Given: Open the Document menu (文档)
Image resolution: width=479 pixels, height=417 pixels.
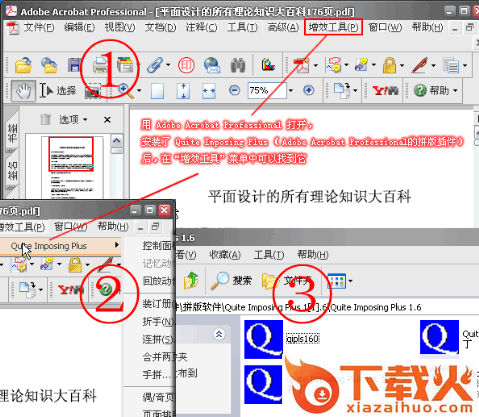Looking at the screenshot, I should point(161,27).
